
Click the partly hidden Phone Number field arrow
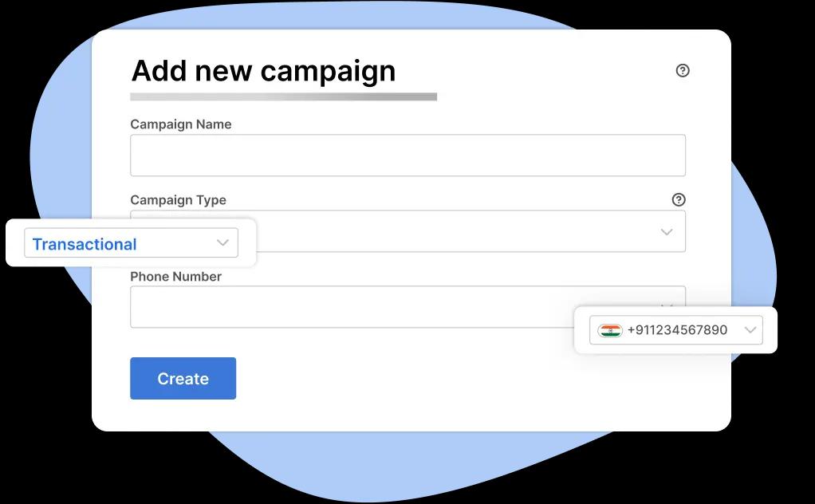(667, 305)
